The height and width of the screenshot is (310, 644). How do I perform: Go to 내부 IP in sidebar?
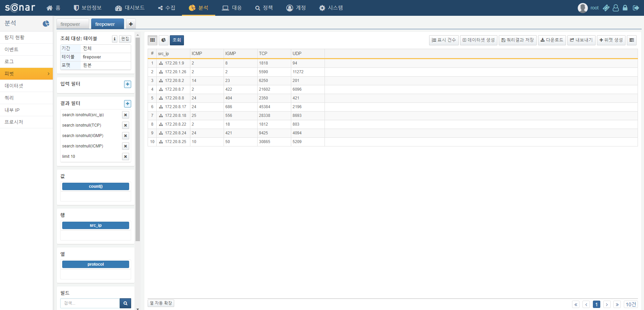26,110
